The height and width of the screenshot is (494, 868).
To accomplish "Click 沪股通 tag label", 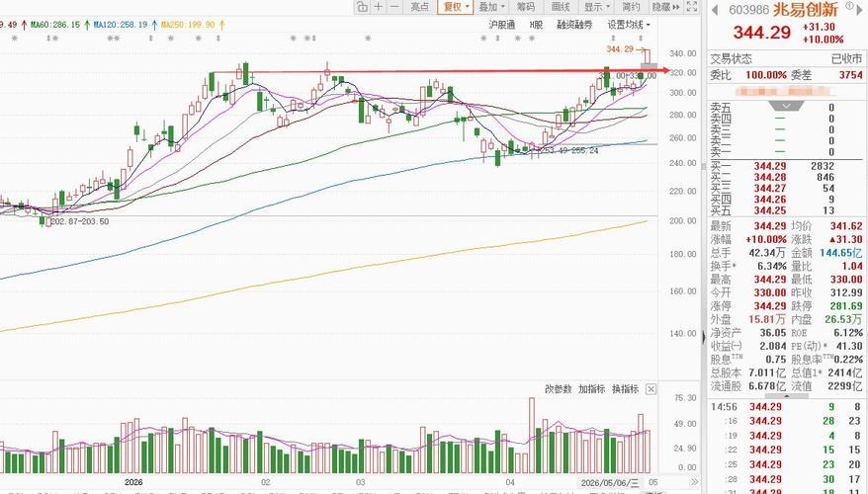I will pos(501,25).
